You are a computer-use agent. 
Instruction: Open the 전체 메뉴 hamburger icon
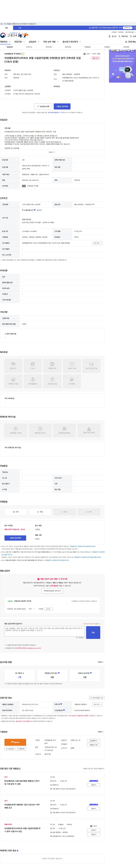click(126, 42)
